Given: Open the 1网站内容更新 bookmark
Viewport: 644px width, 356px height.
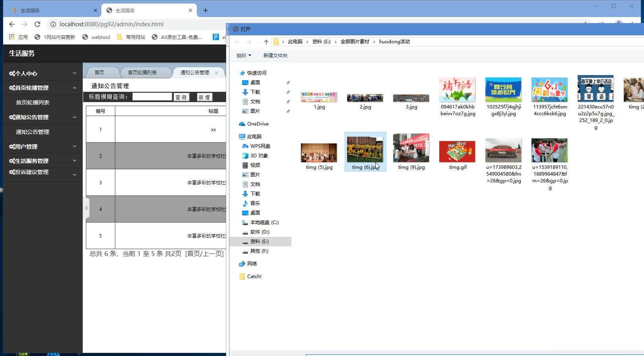Looking at the screenshot, I should 54,37.
